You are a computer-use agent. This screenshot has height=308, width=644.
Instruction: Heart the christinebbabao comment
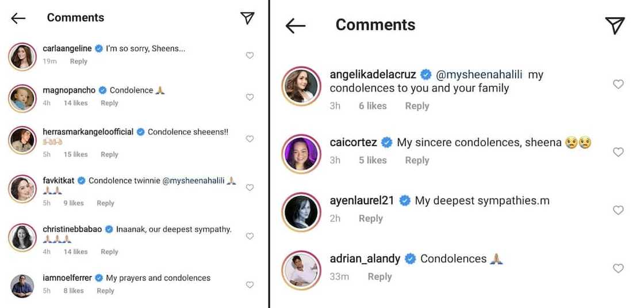tap(250, 236)
